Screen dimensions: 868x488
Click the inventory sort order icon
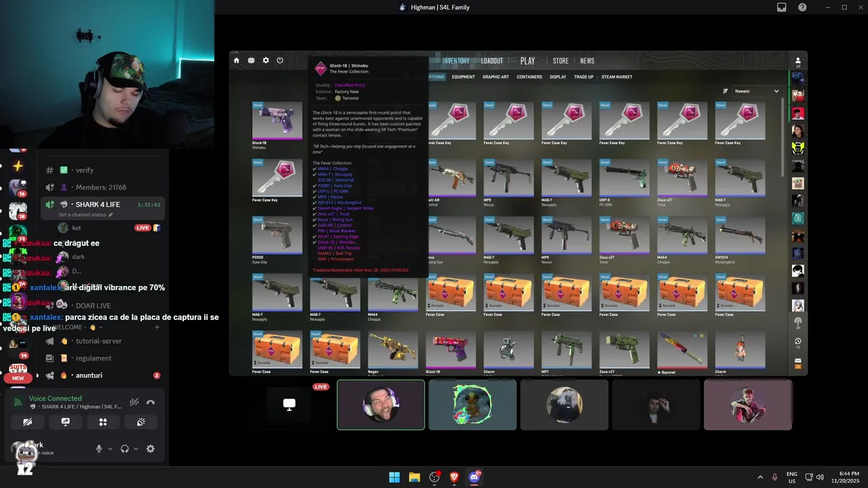tap(726, 91)
